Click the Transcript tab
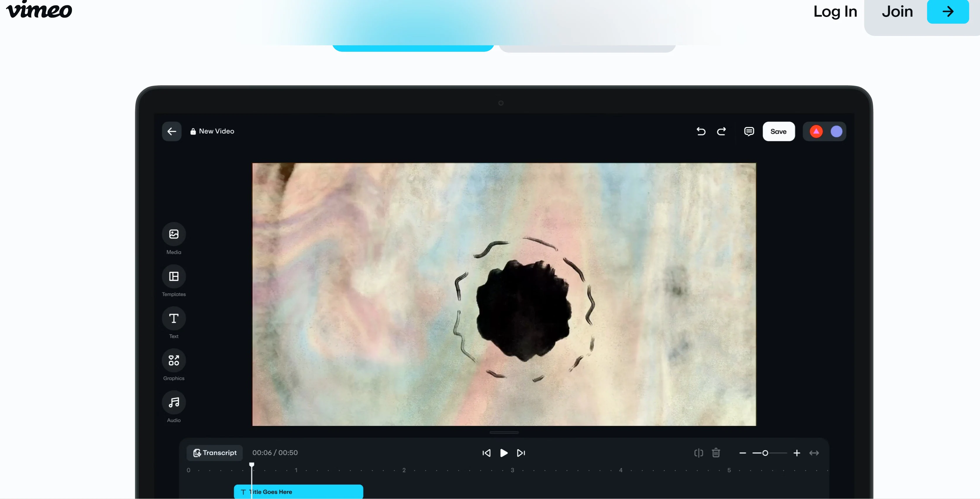Image resolution: width=980 pixels, height=499 pixels. pyautogui.click(x=214, y=453)
